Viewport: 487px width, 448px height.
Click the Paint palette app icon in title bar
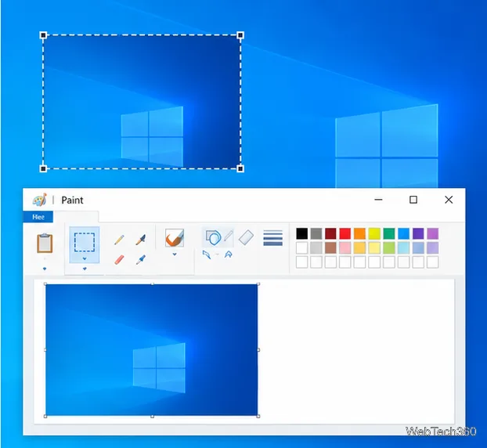coord(40,200)
